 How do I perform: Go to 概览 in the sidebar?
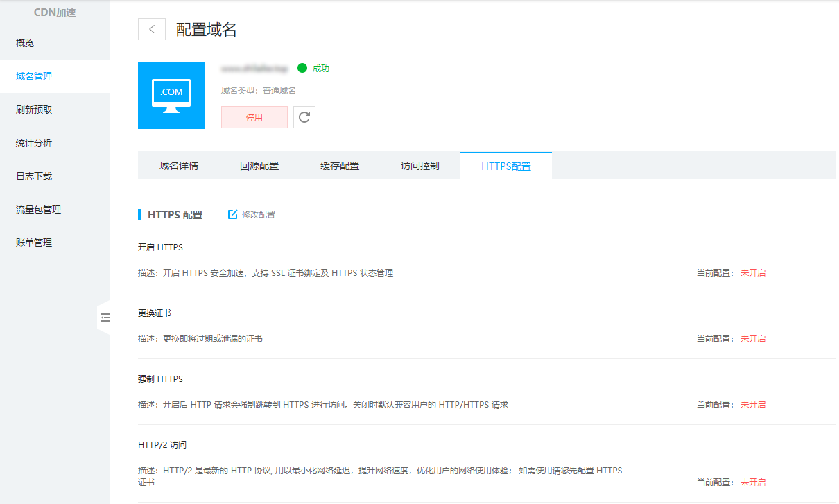[26, 43]
